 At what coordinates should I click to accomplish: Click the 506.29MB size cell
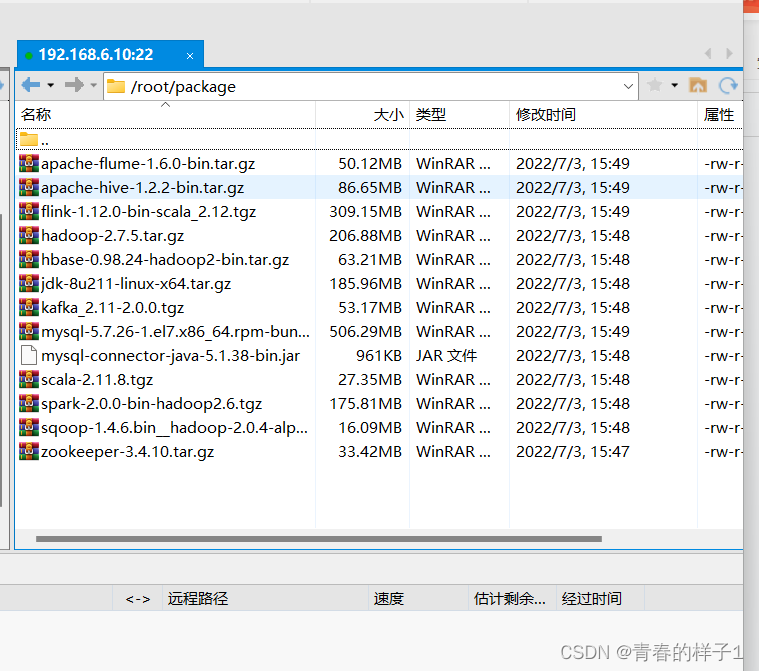tap(365, 332)
